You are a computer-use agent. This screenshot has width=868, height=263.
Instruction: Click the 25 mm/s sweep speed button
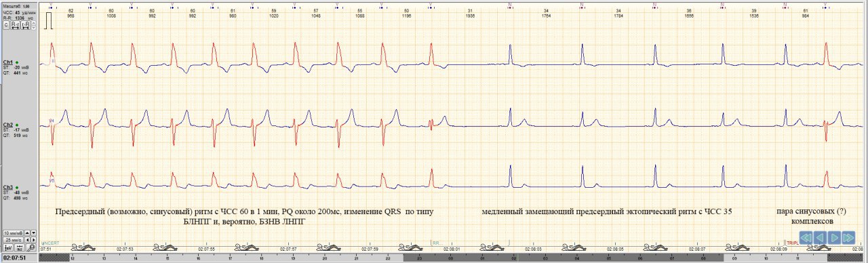tap(13, 240)
